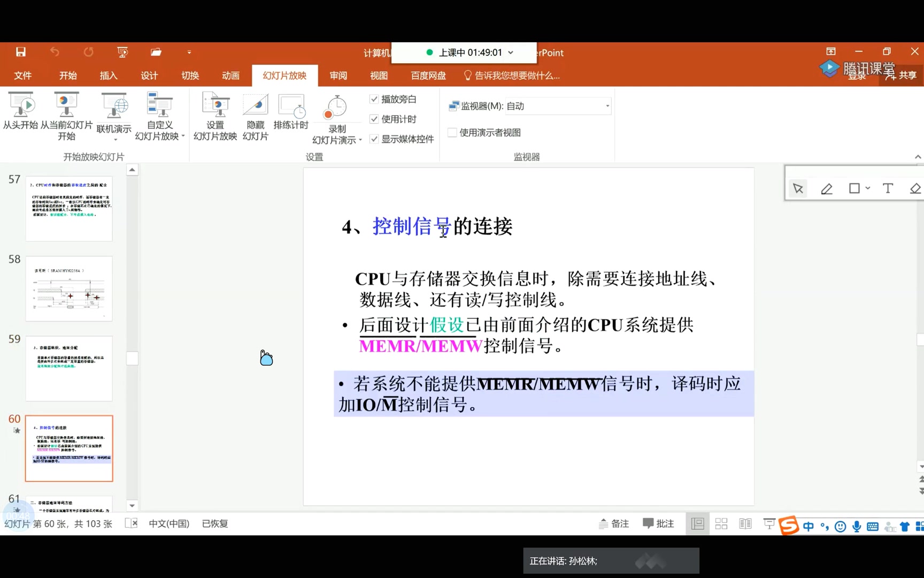Toggle 播放旁白 checkbox
The width and height of the screenshot is (924, 578).
coord(374,99)
